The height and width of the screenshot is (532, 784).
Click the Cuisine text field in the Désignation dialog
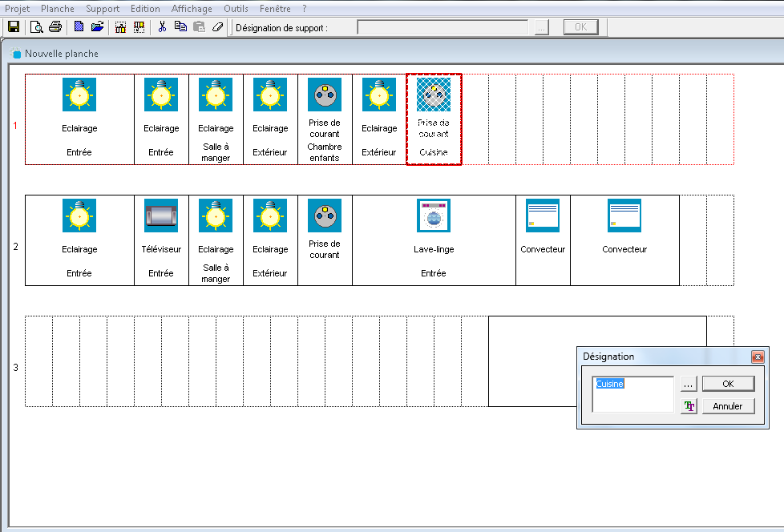(633, 394)
